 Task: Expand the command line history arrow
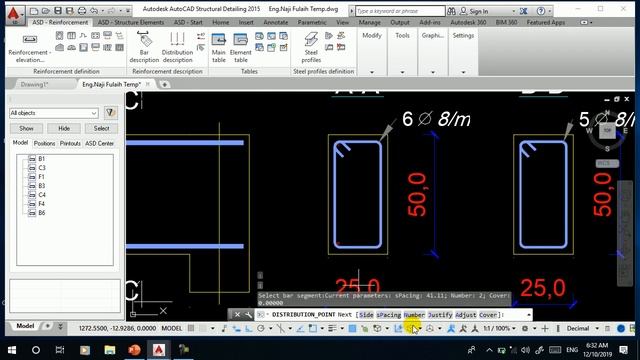[529, 315]
